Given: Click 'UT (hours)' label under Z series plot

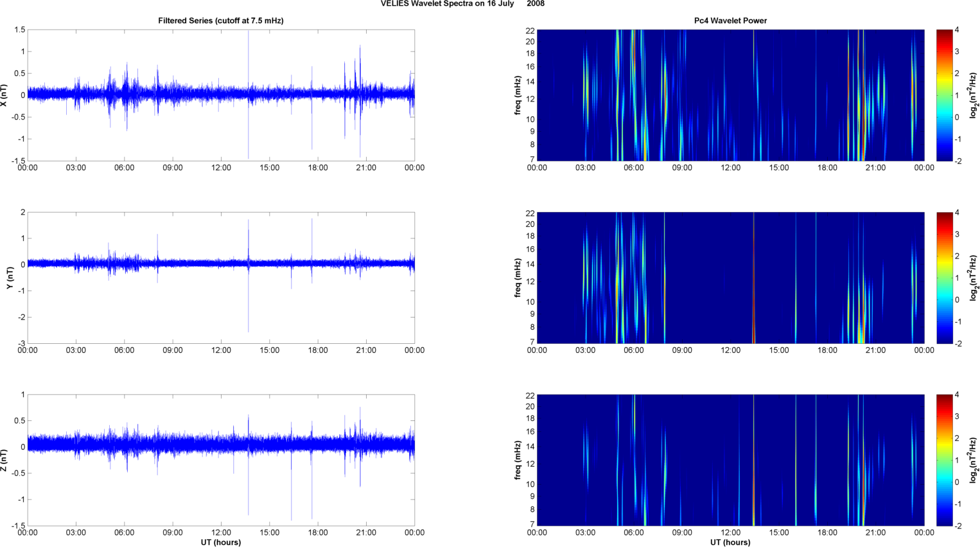Looking at the screenshot, I should click(x=220, y=542).
